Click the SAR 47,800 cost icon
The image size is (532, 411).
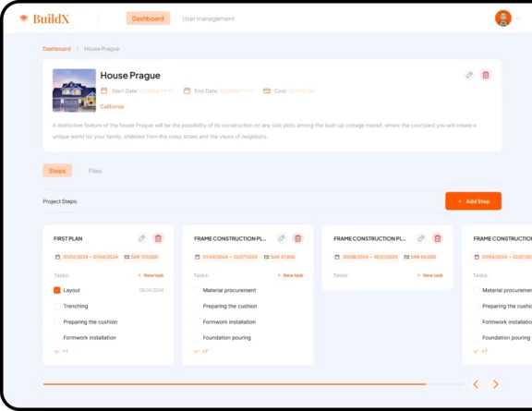pos(266,257)
